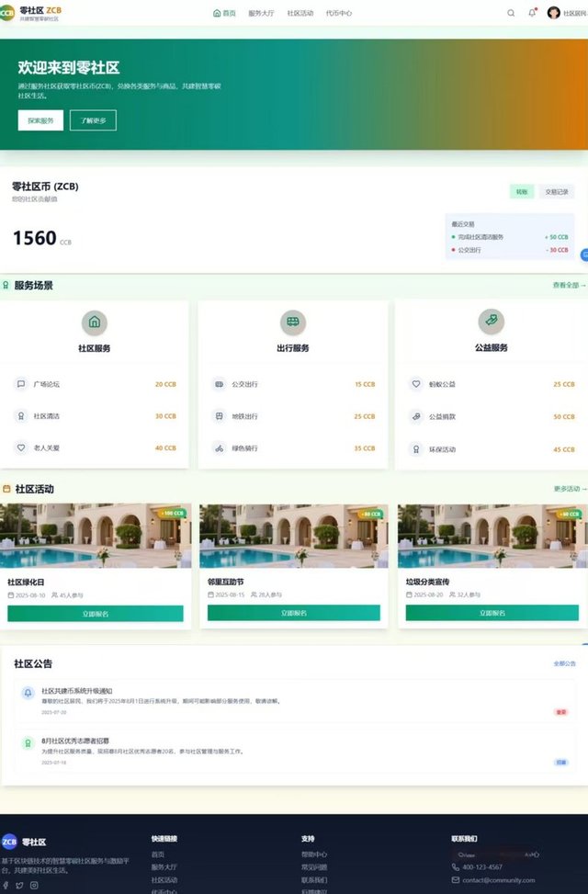Viewport: 588px width, 894px height.
Task: Click the 零社区 ZCB logo in header
Action: coord(31,13)
